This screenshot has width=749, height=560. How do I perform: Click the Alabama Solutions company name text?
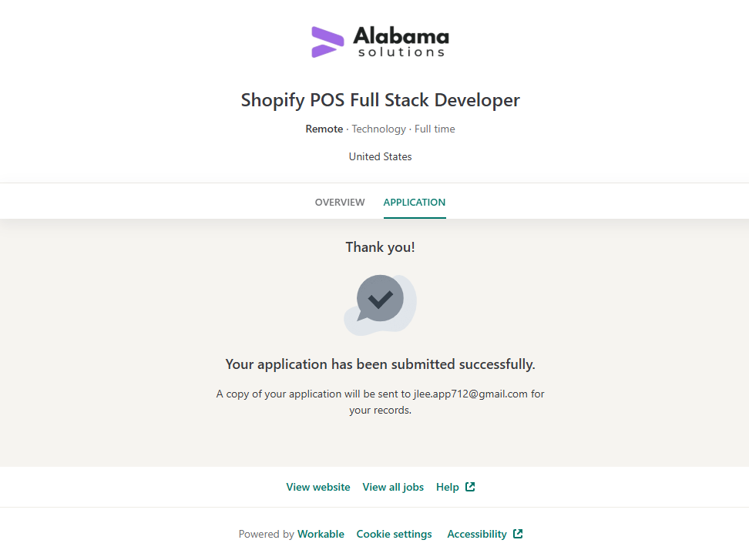point(401,42)
